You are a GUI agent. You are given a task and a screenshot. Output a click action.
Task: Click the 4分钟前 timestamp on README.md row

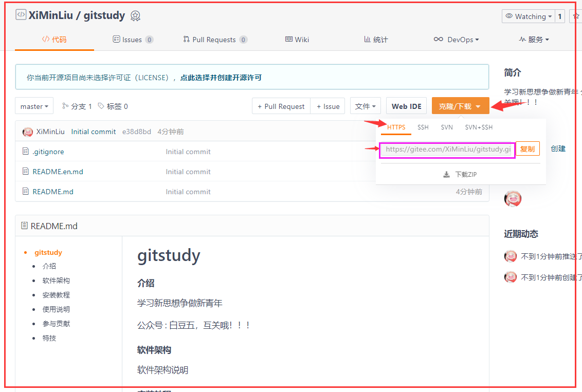click(469, 192)
